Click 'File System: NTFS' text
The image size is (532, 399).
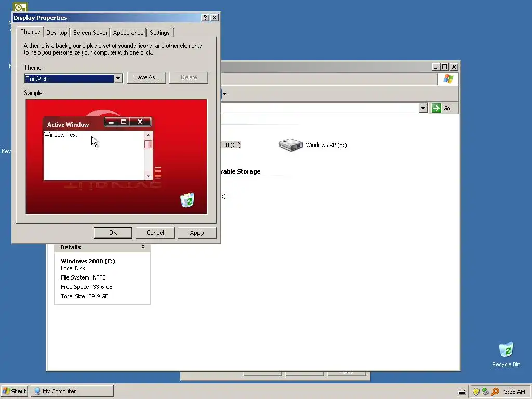[83, 277]
